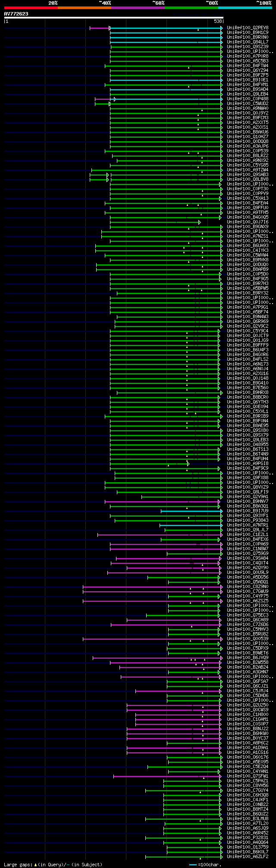Click the UniRef100_A2XXT5 entry
The height and width of the screenshot is (868, 276).
click(x=248, y=122)
